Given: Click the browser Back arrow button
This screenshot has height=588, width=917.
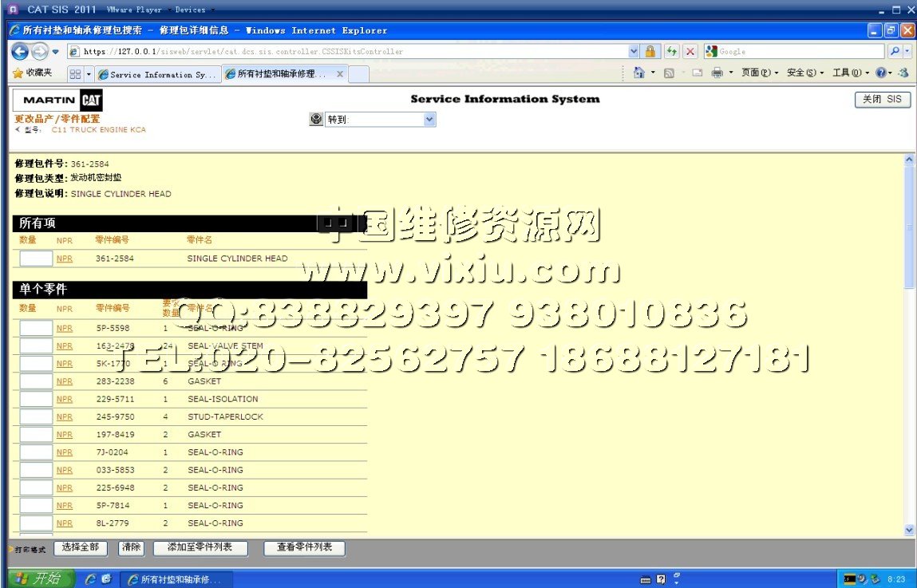Looking at the screenshot, I should coord(20,52).
